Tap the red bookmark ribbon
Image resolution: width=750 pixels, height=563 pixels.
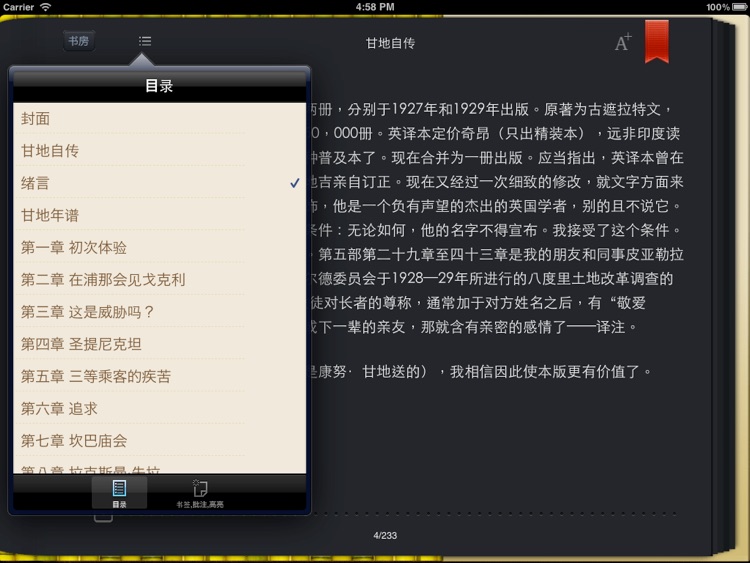[657, 42]
